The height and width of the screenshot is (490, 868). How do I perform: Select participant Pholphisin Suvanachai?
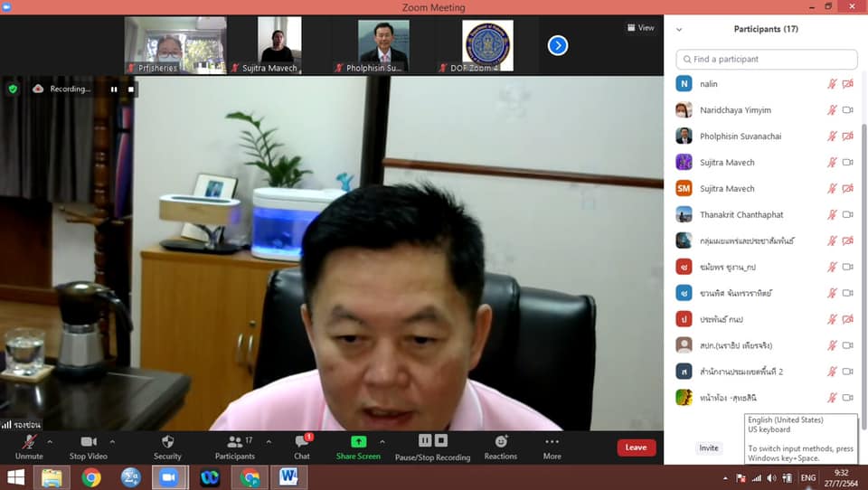click(x=766, y=136)
